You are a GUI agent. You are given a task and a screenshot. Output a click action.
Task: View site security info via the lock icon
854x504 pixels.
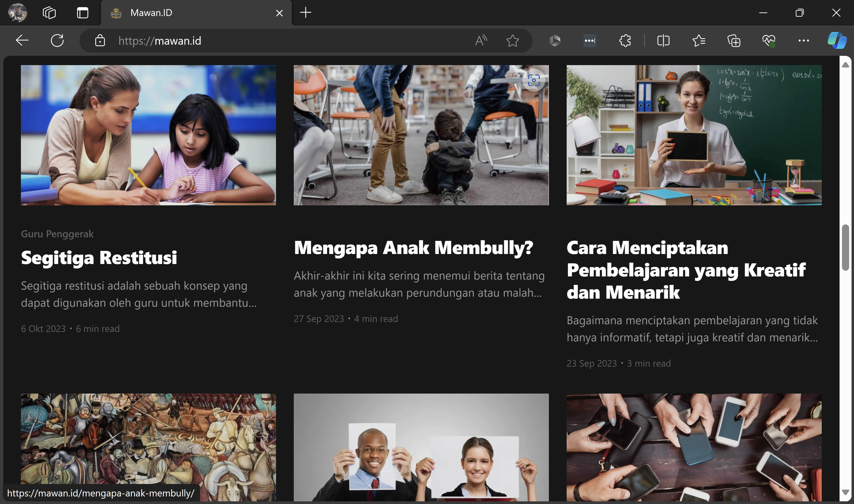(x=100, y=40)
